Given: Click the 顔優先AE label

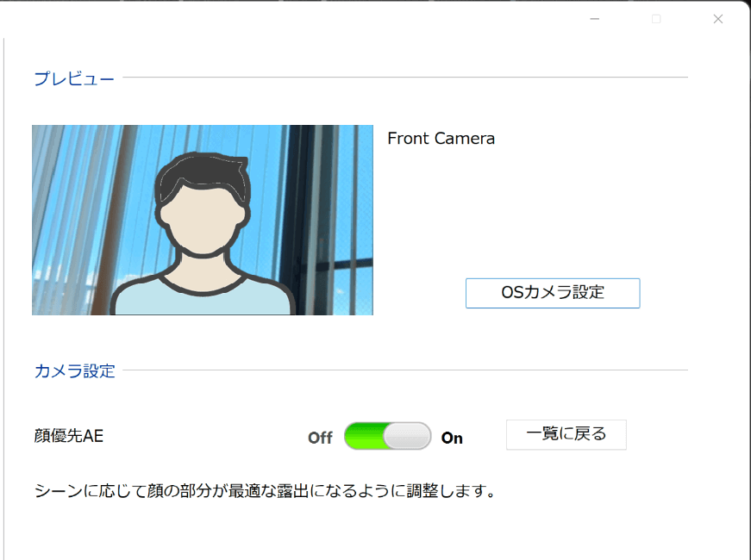Looking at the screenshot, I should pyautogui.click(x=69, y=436).
